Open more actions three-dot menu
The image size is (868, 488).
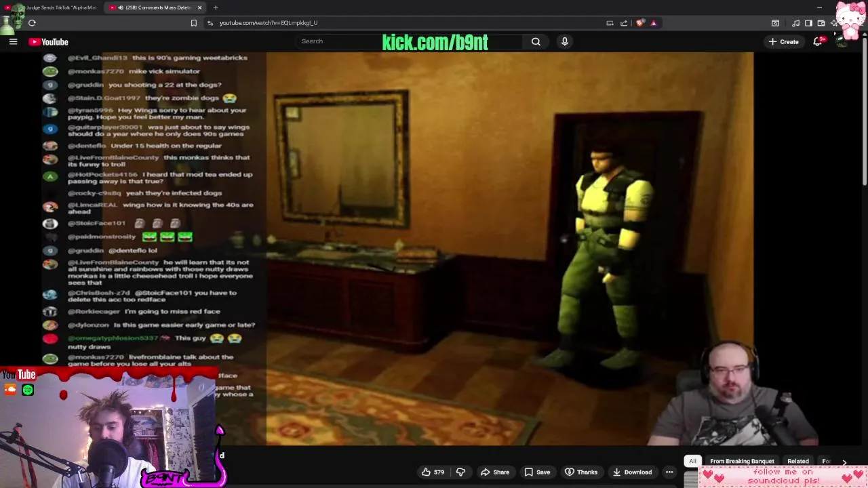coord(669,472)
